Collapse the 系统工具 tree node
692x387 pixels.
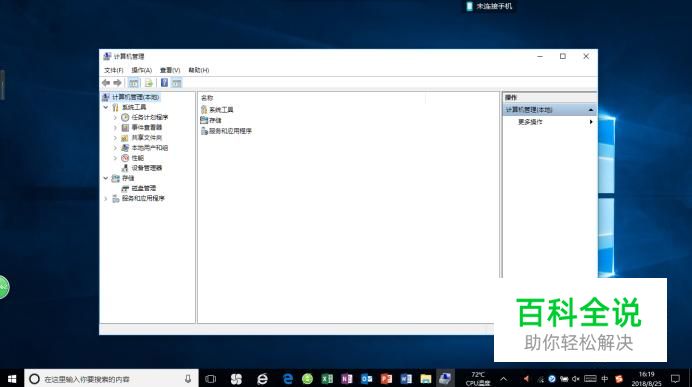[x=106, y=107]
